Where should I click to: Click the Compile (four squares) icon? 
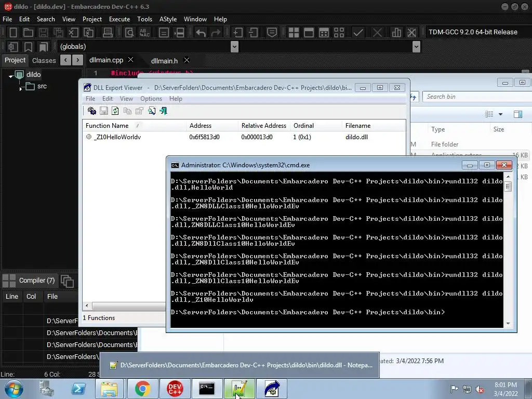click(294, 33)
